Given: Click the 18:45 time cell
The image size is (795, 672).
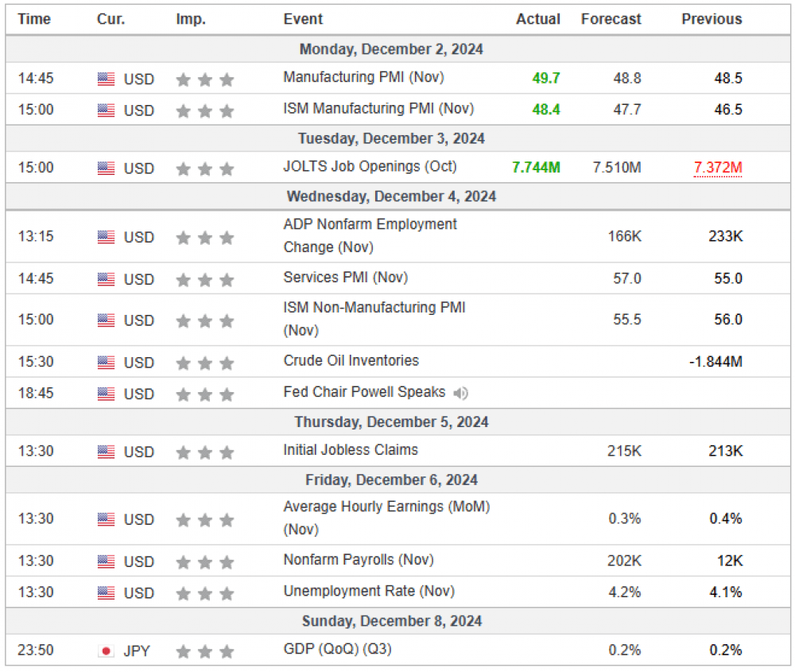Looking at the screenshot, I should (x=36, y=393).
